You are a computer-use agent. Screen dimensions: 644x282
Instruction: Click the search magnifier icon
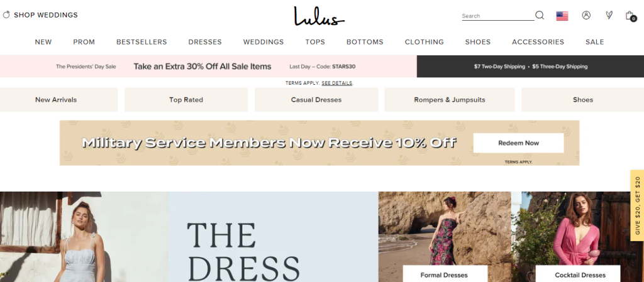pos(539,16)
